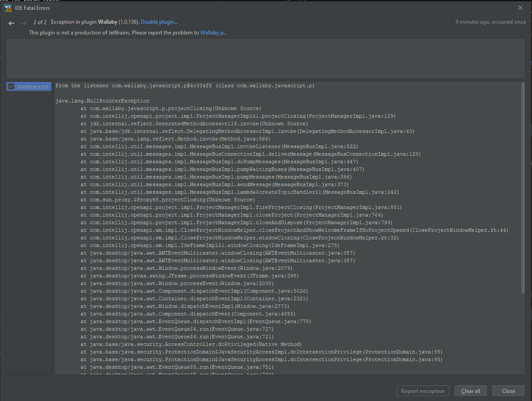Click the Component.java:4858 dispatchEvent line
Screen dimensions: 532x401
coord(188,314)
